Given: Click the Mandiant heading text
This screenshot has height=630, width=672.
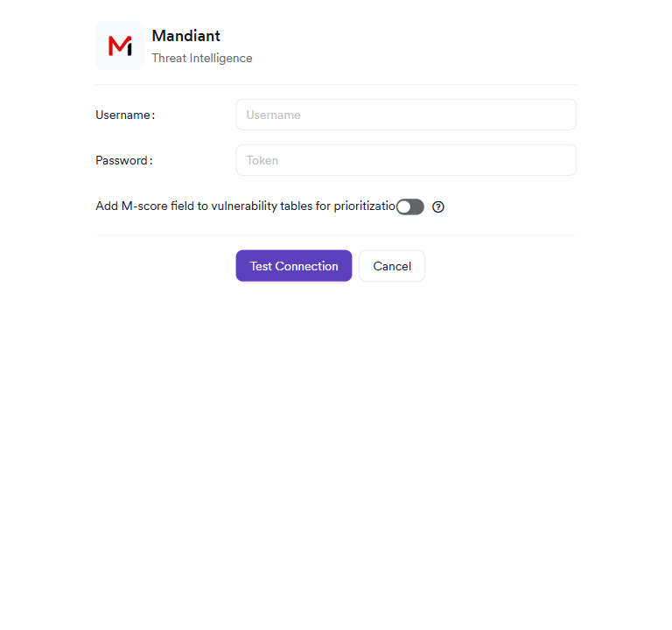Looking at the screenshot, I should tap(185, 36).
